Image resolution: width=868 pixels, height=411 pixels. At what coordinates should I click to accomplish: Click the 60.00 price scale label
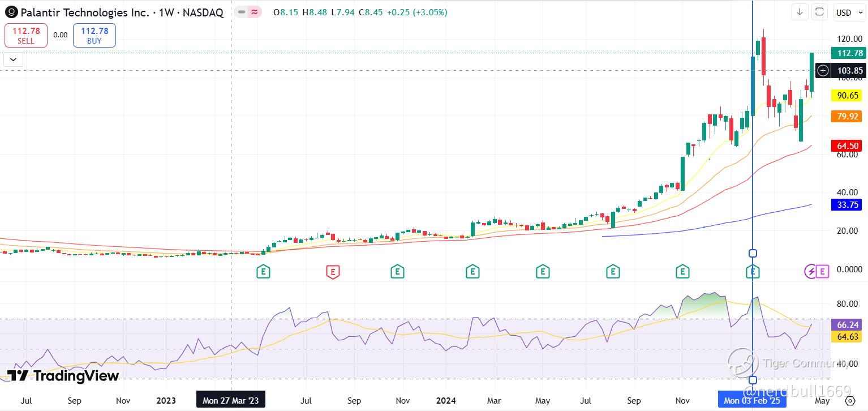pos(848,155)
